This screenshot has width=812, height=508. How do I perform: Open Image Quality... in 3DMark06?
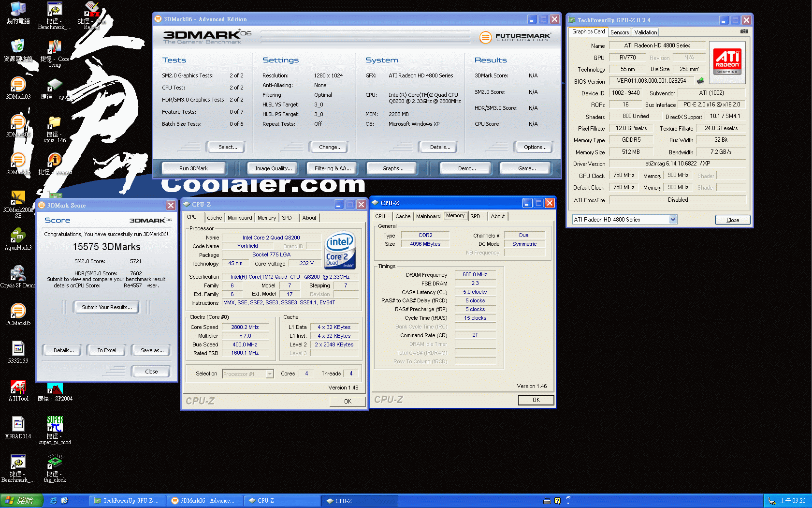pos(274,168)
